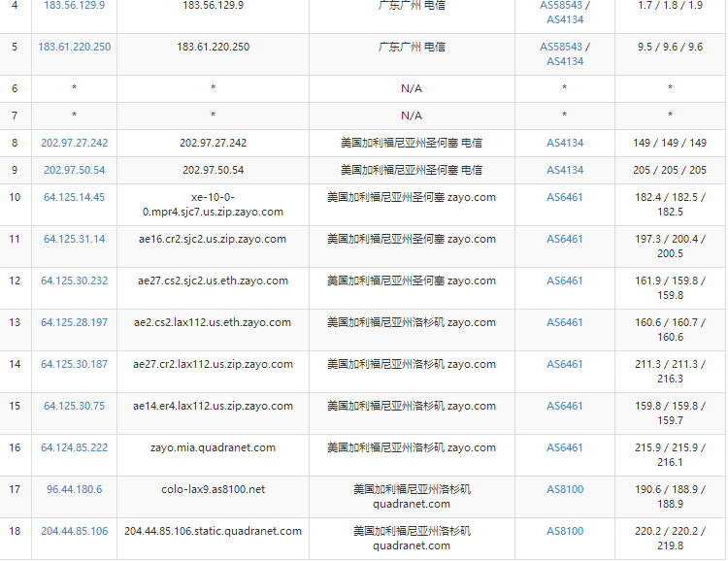The width and height of the screenshot is (728, 561).
Task: Click latency cell 205 / 205 / 205
Action: click(x=670, y=170)
